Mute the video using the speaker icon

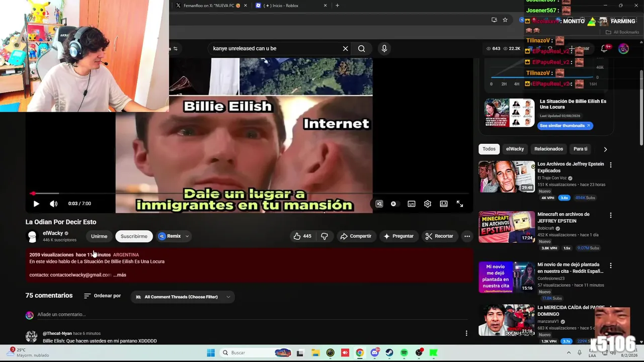pos(53,204)
